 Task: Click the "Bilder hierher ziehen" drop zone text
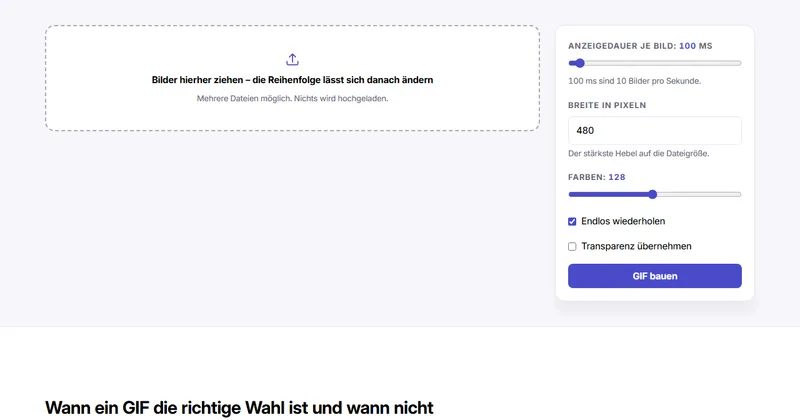coord(292,80)
